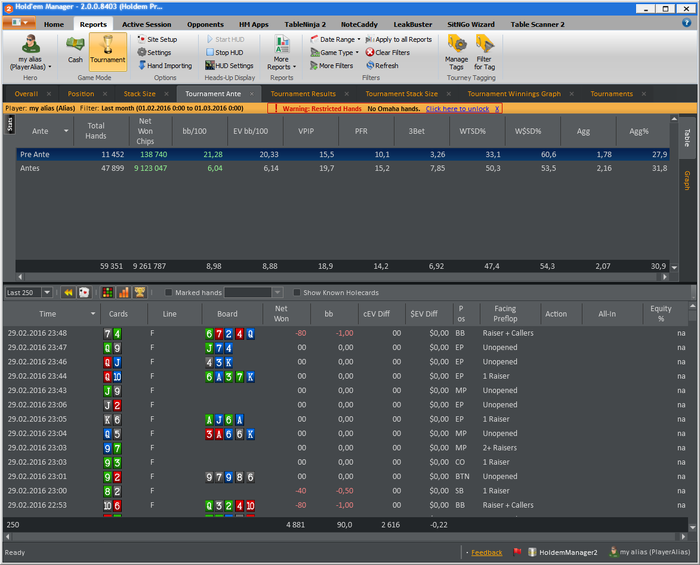The image size is (700, 565).
Task: Open the Settings option
Action: coord(154,52)
